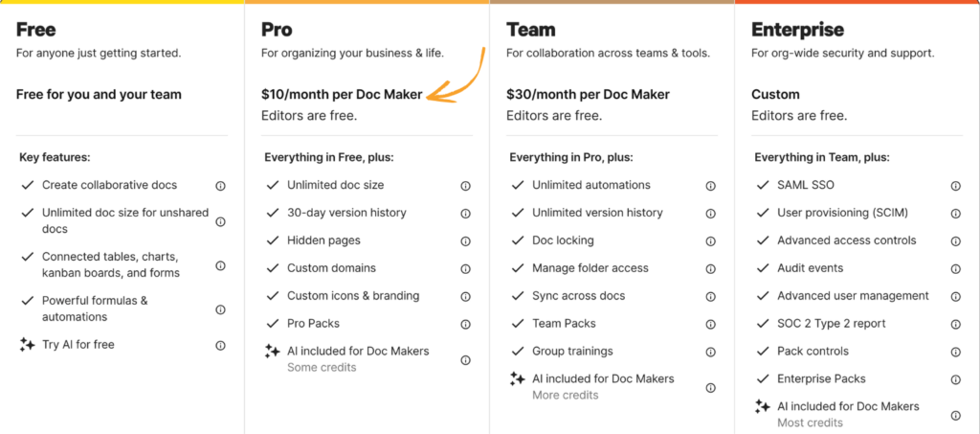
Task: Click the Enterprise plan heading
Action: [797, 31]
